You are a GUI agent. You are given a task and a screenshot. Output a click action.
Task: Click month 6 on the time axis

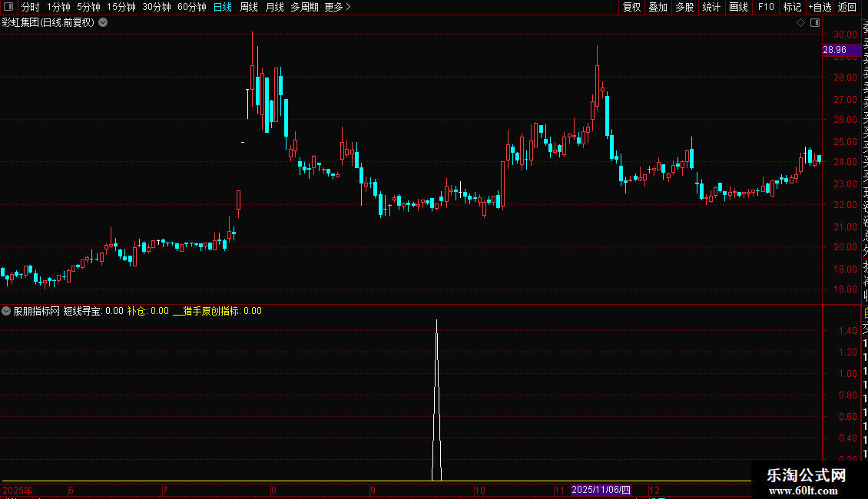(x=71, y=490)
